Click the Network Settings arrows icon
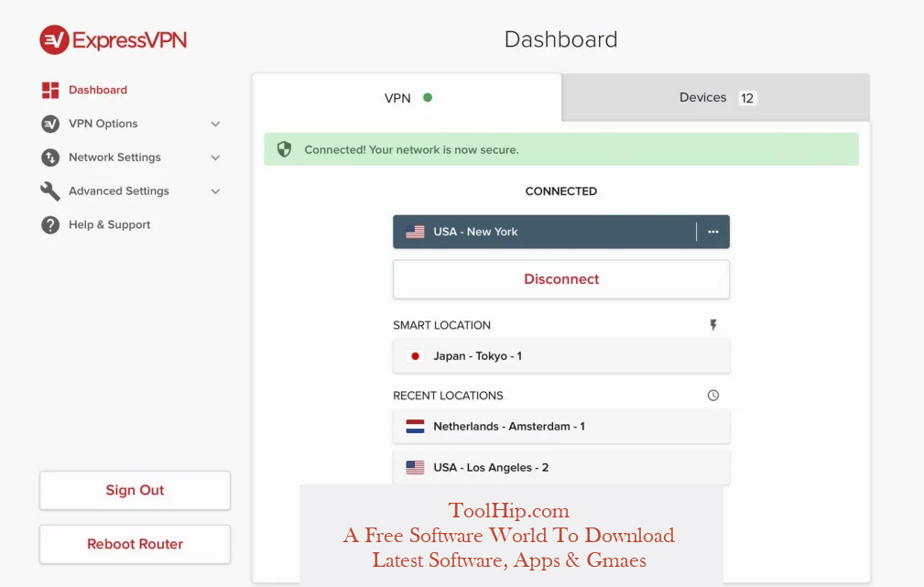 point(50,158)
